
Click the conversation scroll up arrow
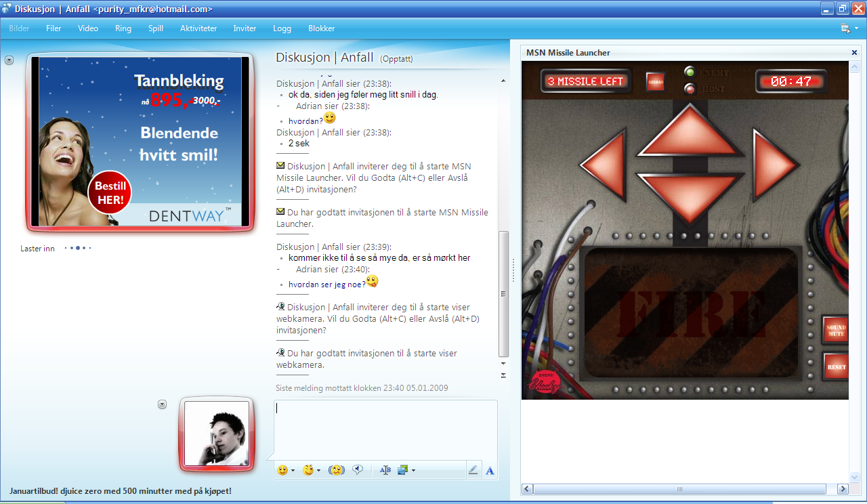tap(503, 81)
